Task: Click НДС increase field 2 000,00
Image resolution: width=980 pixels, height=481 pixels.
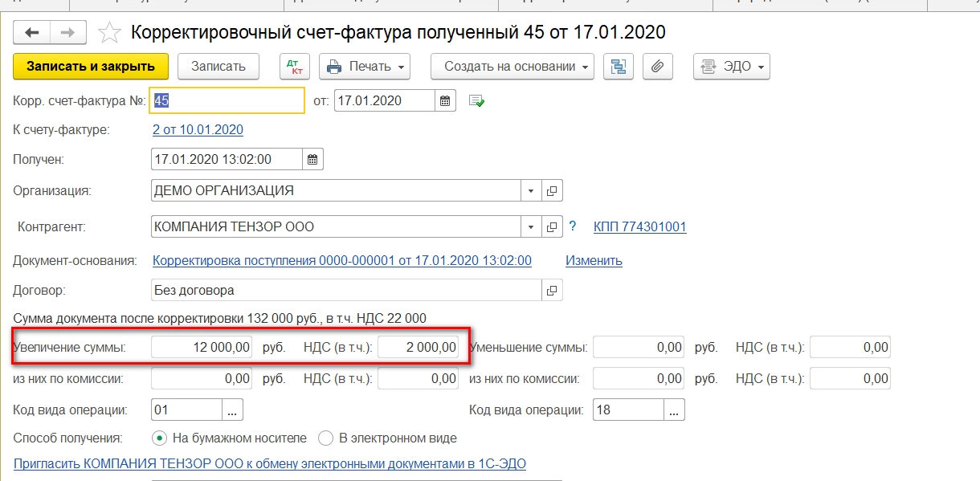Action: (x=419, y=347)
